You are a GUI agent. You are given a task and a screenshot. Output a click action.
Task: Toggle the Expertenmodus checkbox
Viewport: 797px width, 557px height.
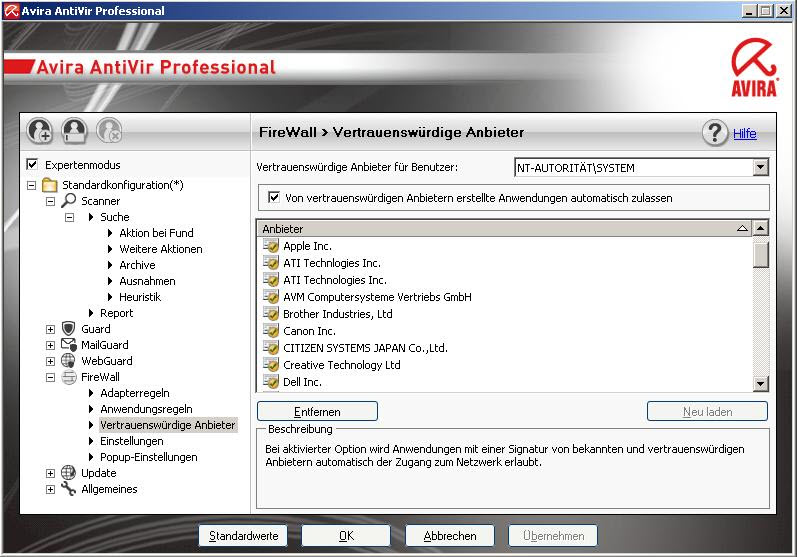[x=32, y=164]
